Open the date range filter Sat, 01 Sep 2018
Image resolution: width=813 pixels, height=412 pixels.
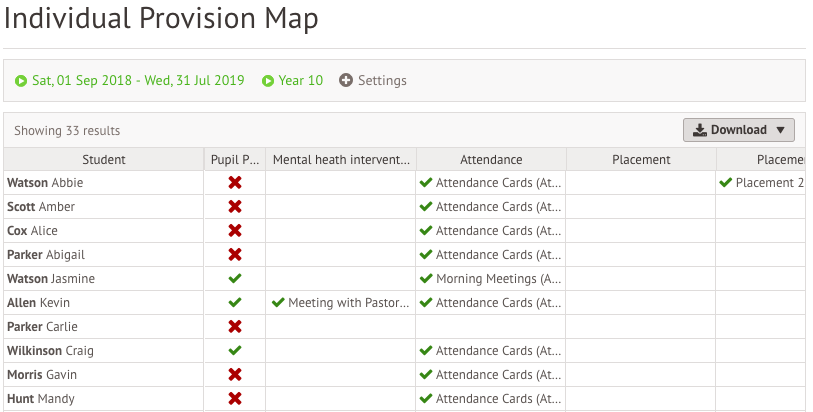tap(138, 80)
